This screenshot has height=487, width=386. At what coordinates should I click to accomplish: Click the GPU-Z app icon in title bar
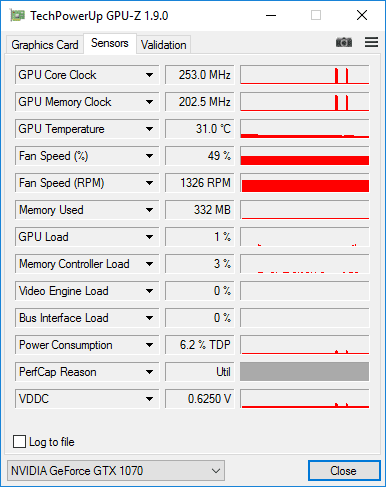pyautogui.click(x=17, y=15)
